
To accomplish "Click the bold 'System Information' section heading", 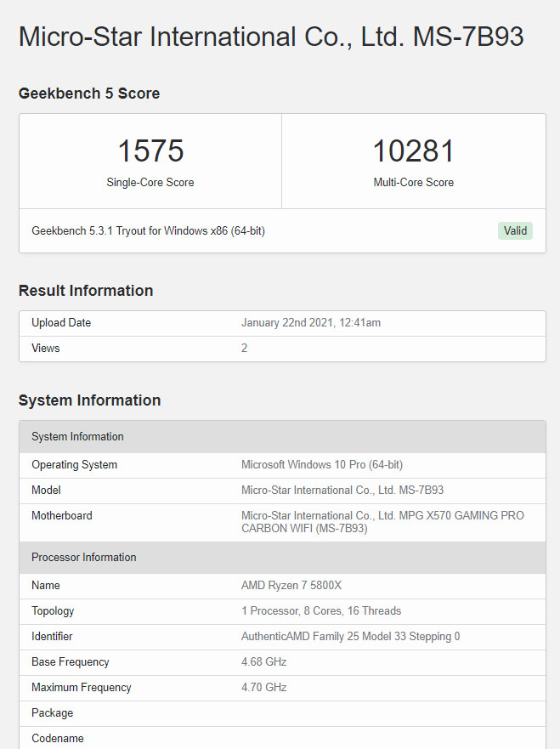I will tap(90, 400).
